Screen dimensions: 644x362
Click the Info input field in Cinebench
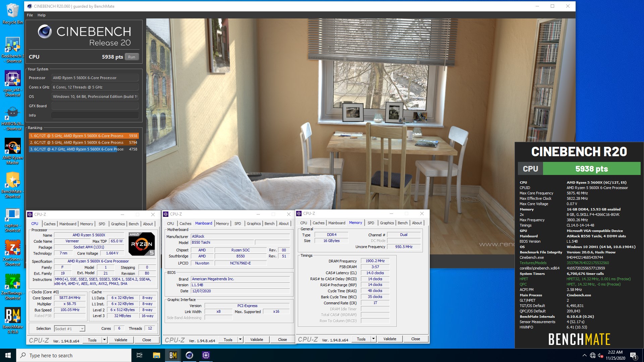click(x=95, y=115)
